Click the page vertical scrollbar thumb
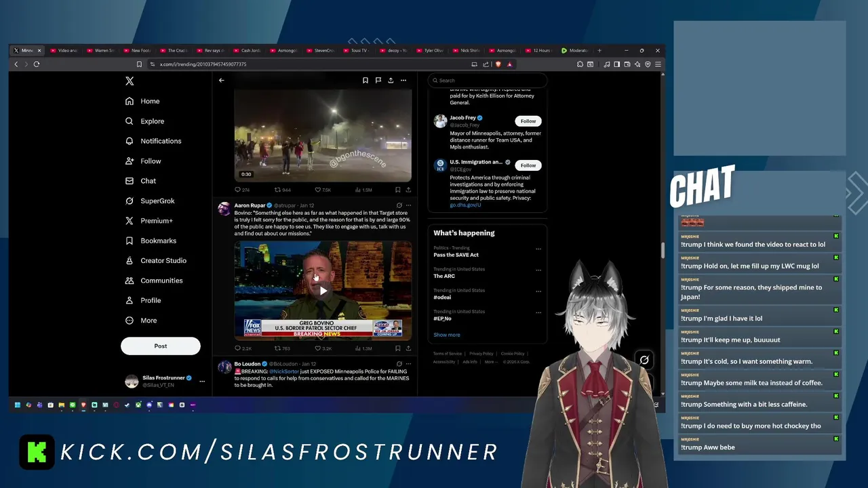Viewport: 868px width, 488px height. coord(663,250)
